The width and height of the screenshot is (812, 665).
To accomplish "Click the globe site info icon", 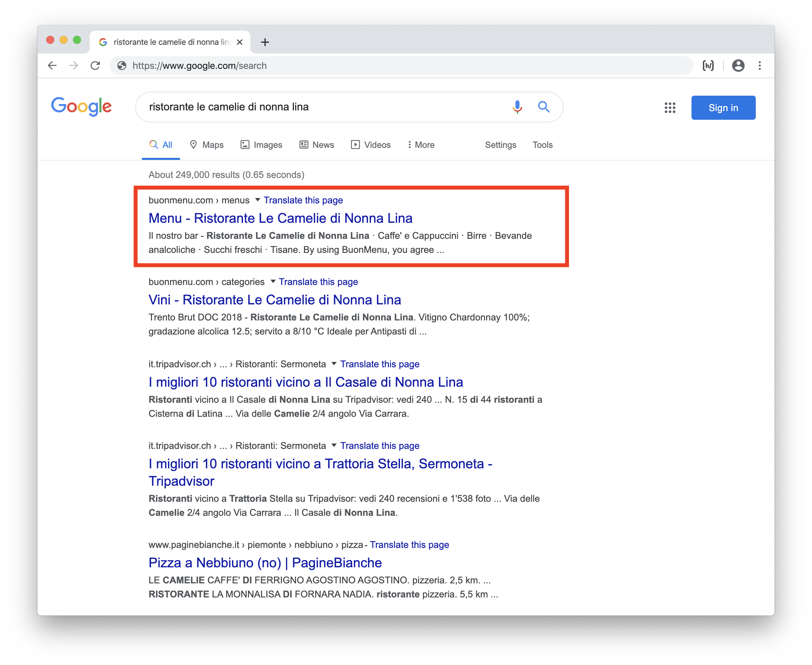I will [x=122, y=66].
